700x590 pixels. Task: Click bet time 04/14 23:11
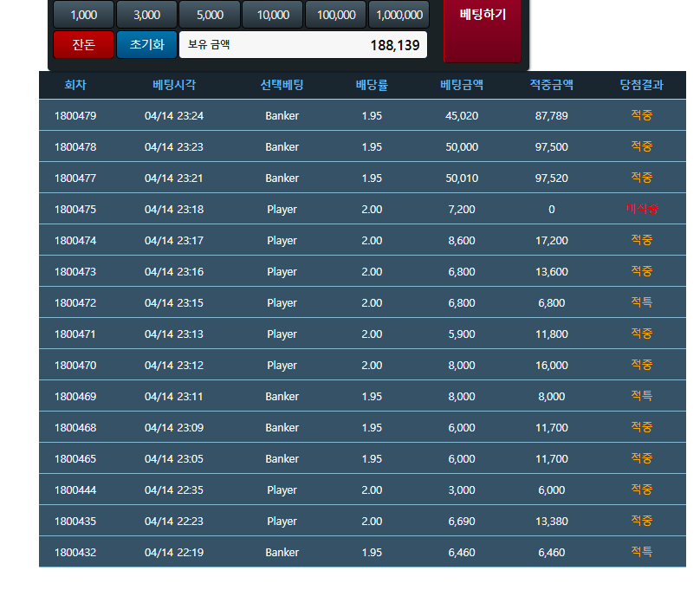[174, 396]
